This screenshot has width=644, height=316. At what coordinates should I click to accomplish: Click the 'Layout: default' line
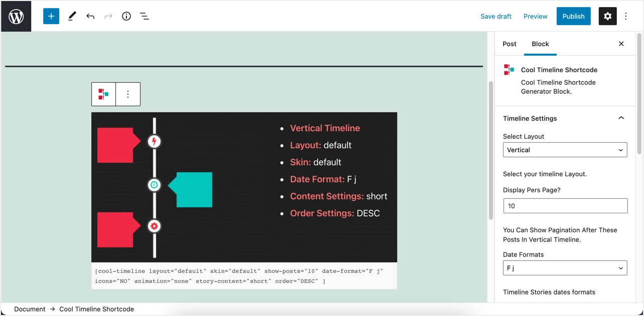[320, 145]
